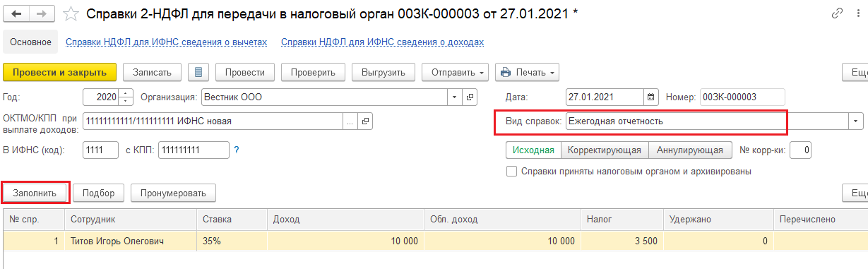Select the Налог cell 3 500

coord(623,241)
